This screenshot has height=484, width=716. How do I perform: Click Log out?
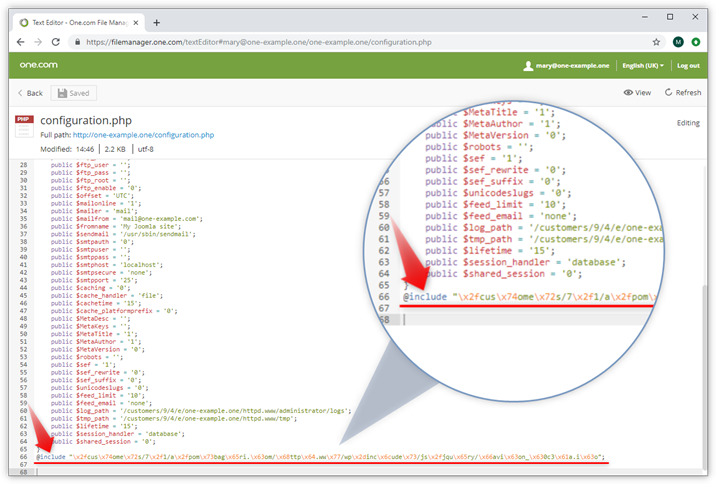point(688,66)
